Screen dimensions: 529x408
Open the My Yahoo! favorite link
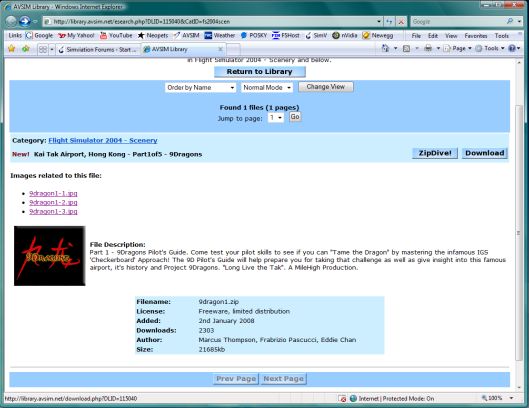(x=76, y=35)
